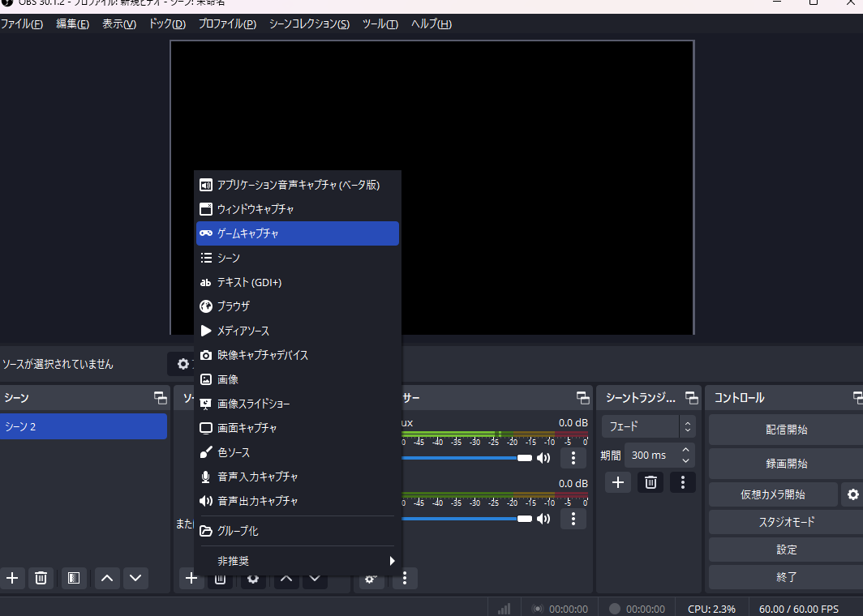Move scene up with the arrow icon
Screen dimensions: 863x616
[106, 578]
